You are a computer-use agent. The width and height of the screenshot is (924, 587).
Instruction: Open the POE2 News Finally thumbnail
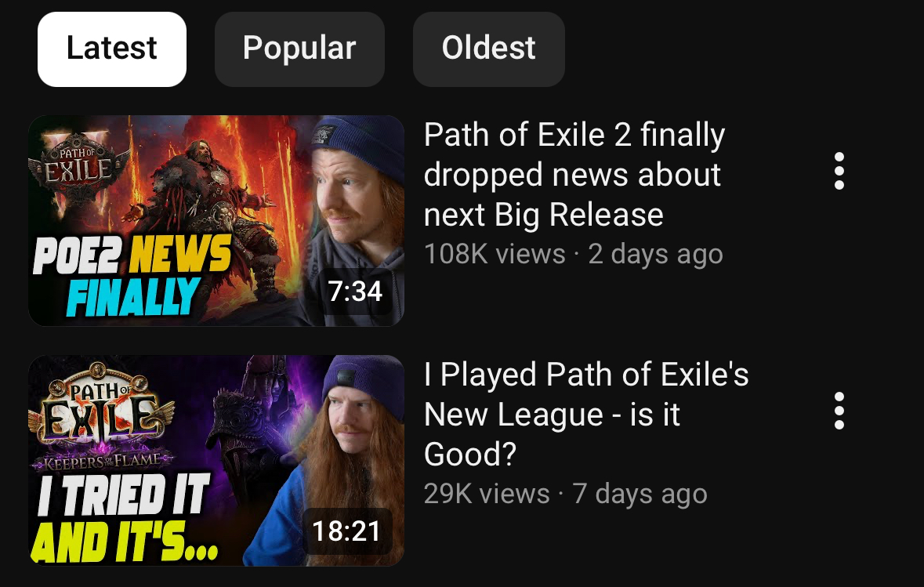216,220
